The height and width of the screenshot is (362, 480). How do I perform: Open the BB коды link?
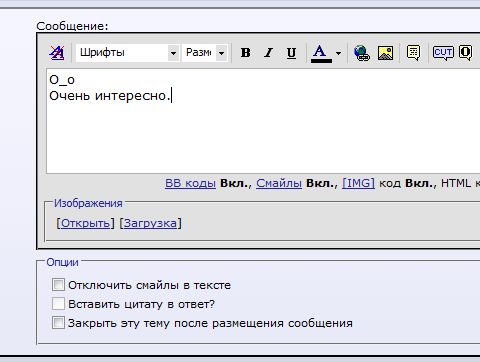(190, 183)
